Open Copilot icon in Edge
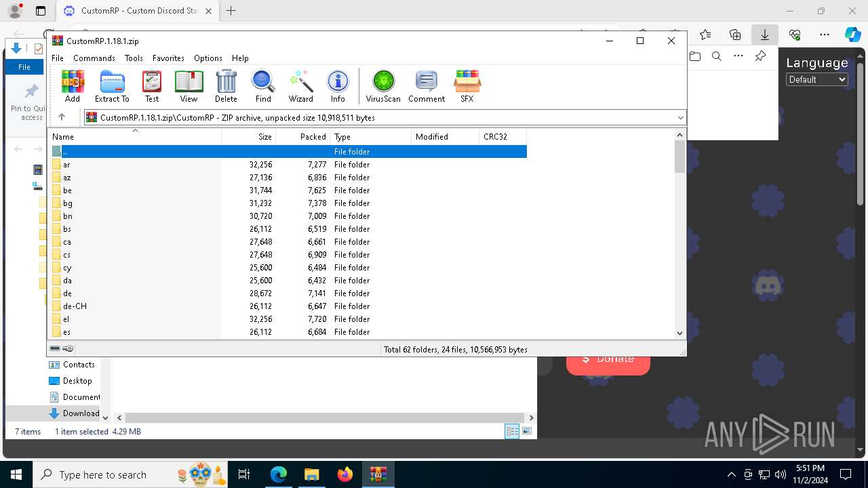Image resolution: width=868 pixels, height=488 pixels. click(852, 35)
